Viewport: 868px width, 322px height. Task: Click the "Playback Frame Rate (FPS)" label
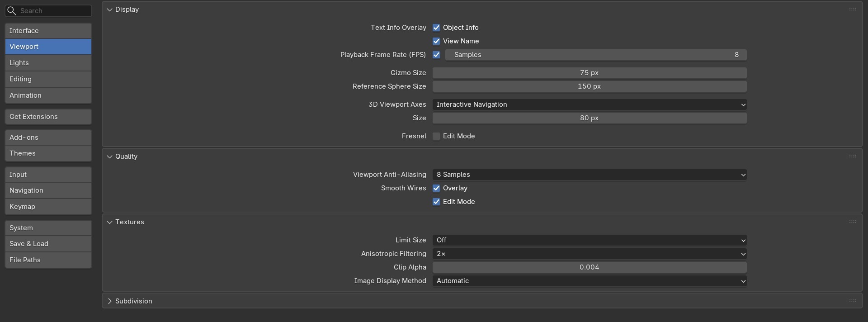(383, 55)
